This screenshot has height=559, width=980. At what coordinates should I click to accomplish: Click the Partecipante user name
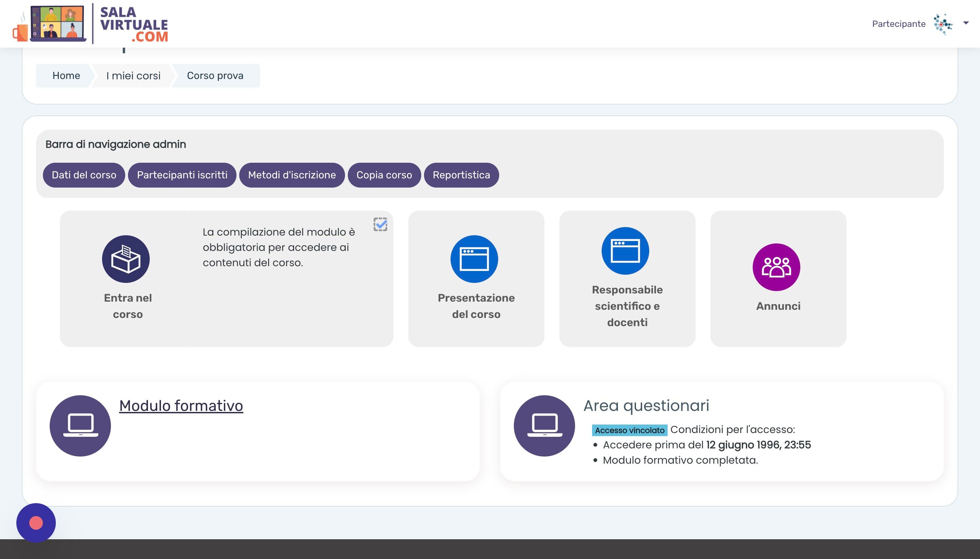899,24
